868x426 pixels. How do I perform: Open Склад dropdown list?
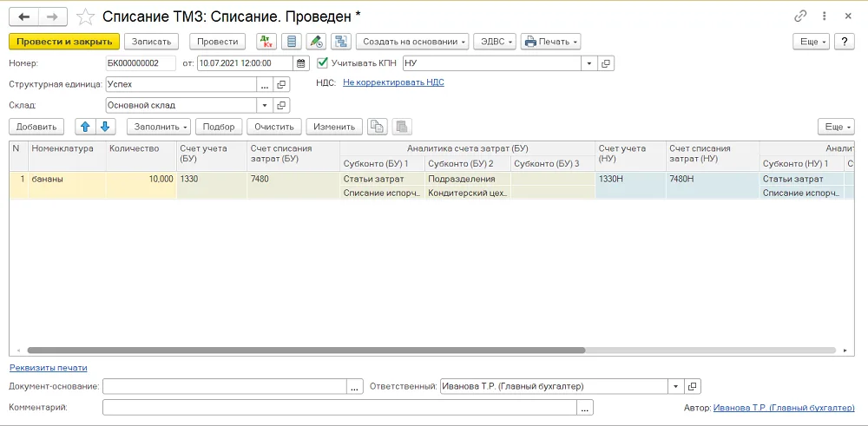coord(265,105)
